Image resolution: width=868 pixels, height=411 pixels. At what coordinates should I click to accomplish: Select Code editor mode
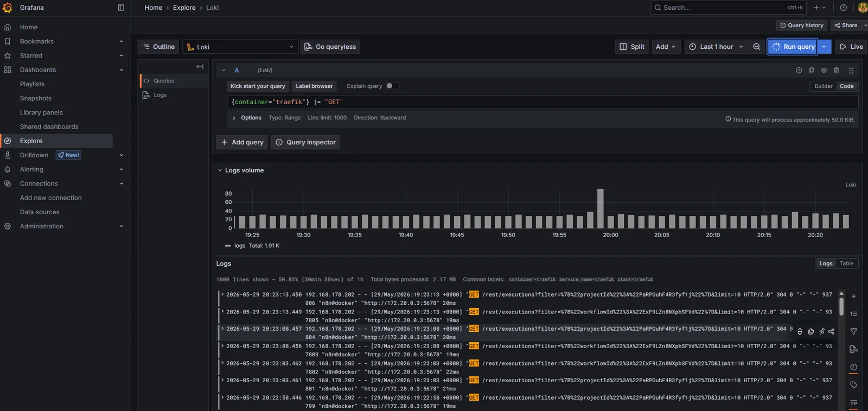tap(846, 86)
